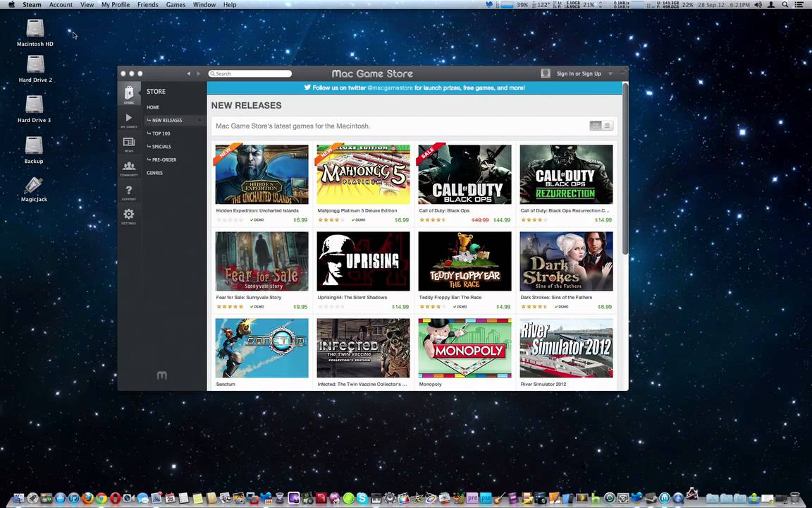Select Top 100 in Store menu
Screen dimensions: 812x508
coord(161,133)
